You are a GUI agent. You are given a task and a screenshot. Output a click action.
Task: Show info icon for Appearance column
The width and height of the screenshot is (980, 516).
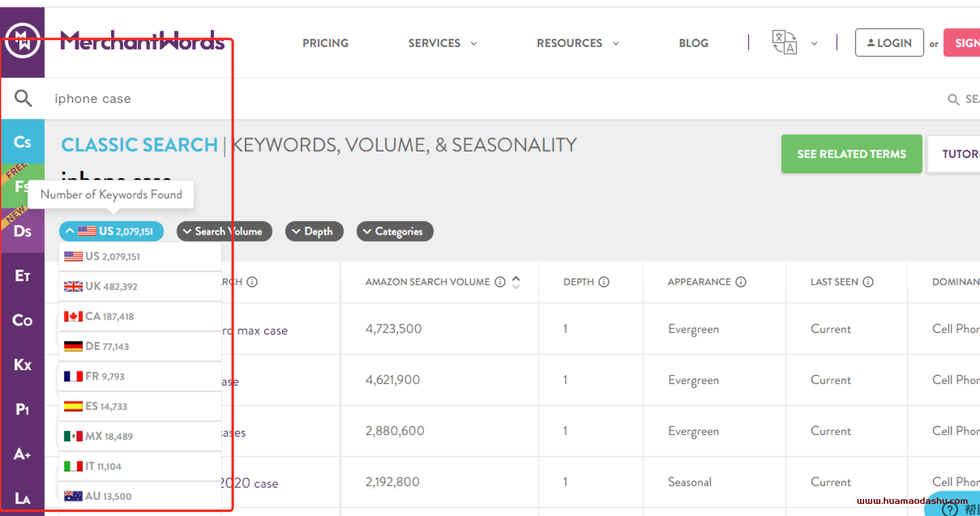(x=741, y=282)
